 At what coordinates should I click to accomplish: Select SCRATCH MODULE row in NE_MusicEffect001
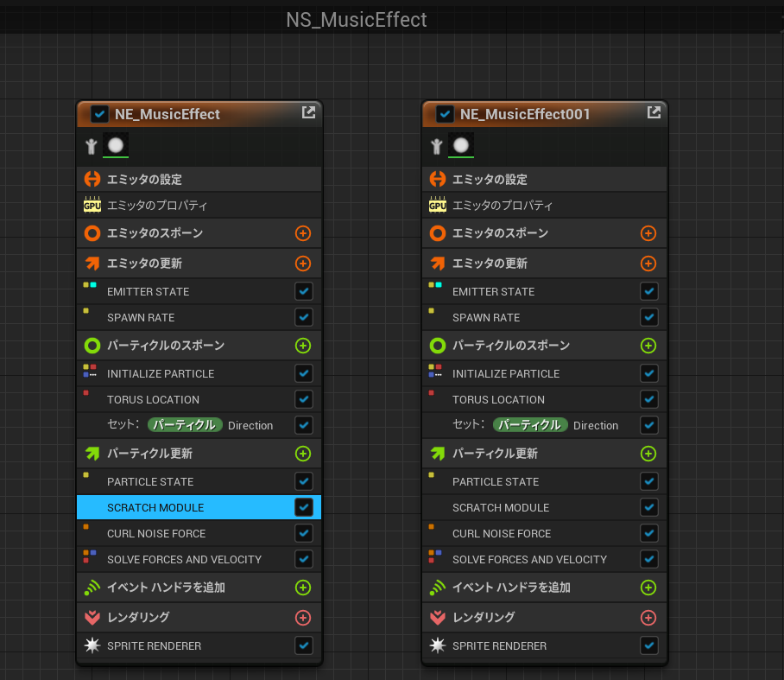pyautogui.click(x=545, y=507)
